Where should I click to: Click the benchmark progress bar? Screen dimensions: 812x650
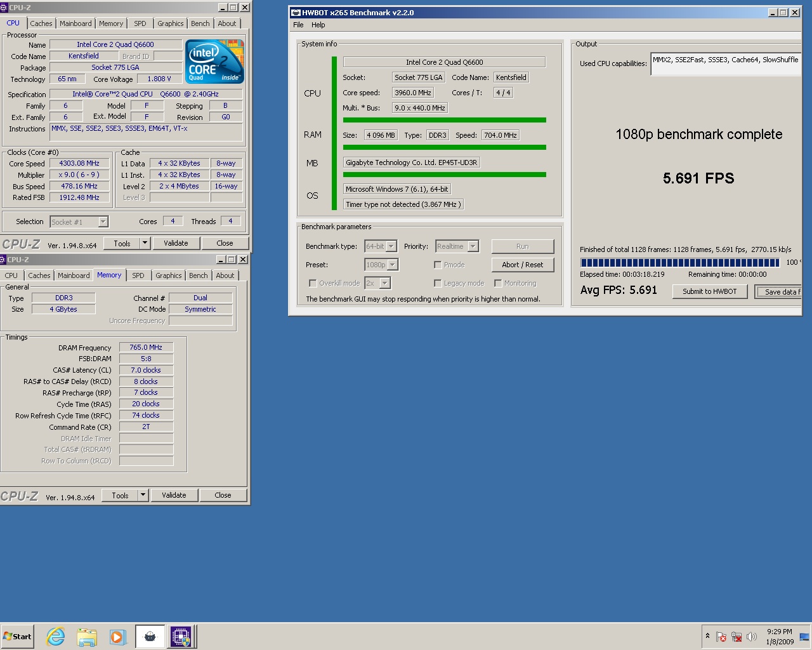point(680,262)
